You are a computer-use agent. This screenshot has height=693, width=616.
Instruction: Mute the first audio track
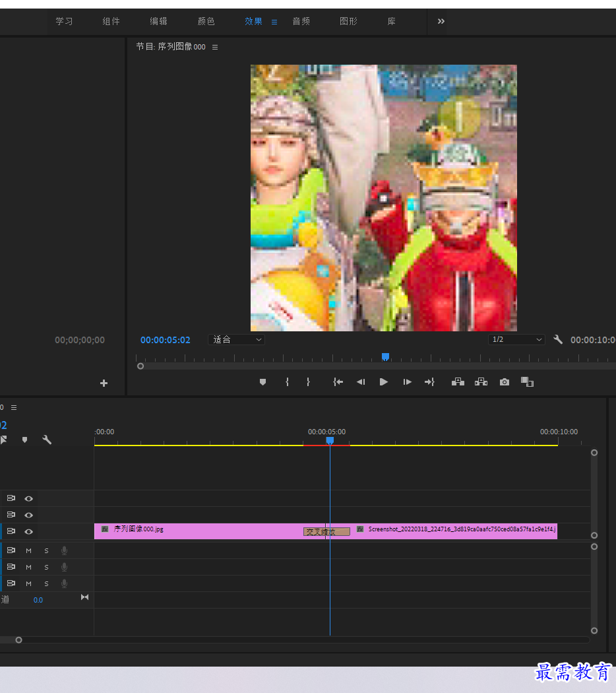(x=29, y=550)
